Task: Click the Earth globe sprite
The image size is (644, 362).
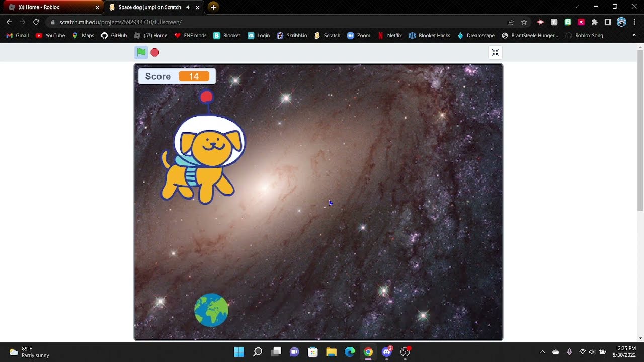Action: [211, 310]
